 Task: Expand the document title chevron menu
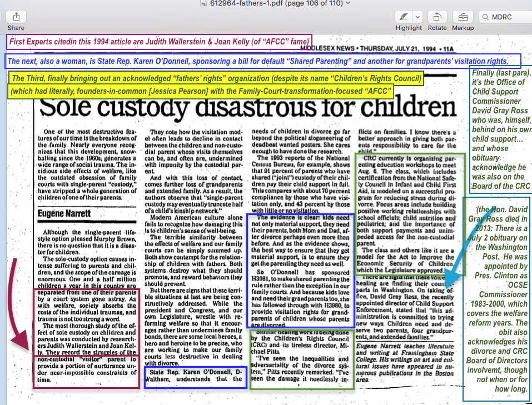(x=348, y=3)
